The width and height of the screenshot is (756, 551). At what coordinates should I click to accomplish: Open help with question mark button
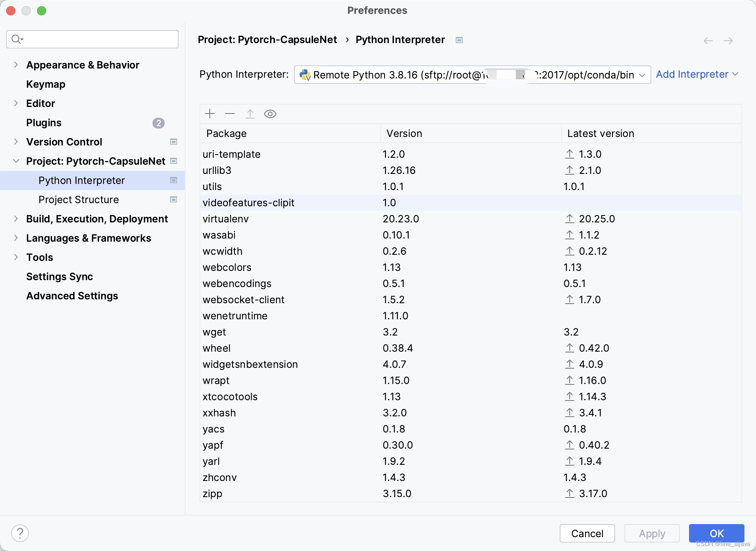[20, 533]
